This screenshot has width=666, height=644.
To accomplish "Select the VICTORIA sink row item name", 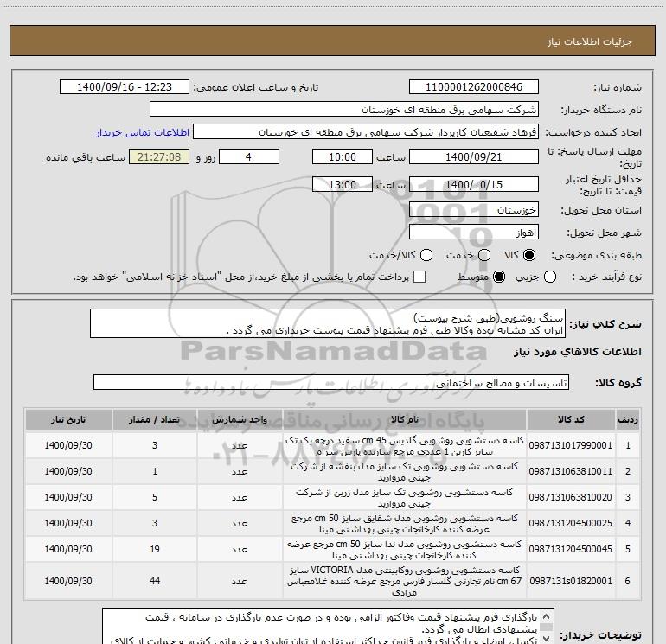I will [405, 581].
